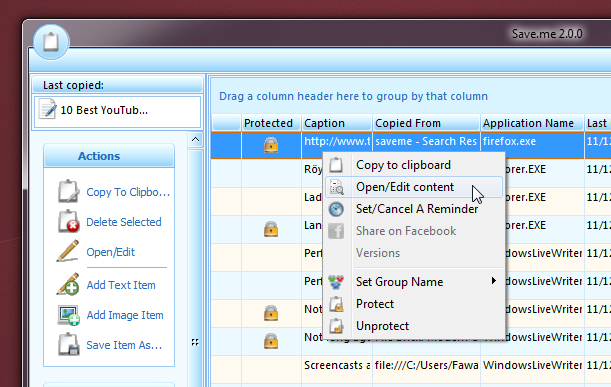The height and width of the screenshot is (387, 611).
Task: Click the unlocked clipboard icon beside Unprotect
Action: pyautogui.click(x=336, y=325)
